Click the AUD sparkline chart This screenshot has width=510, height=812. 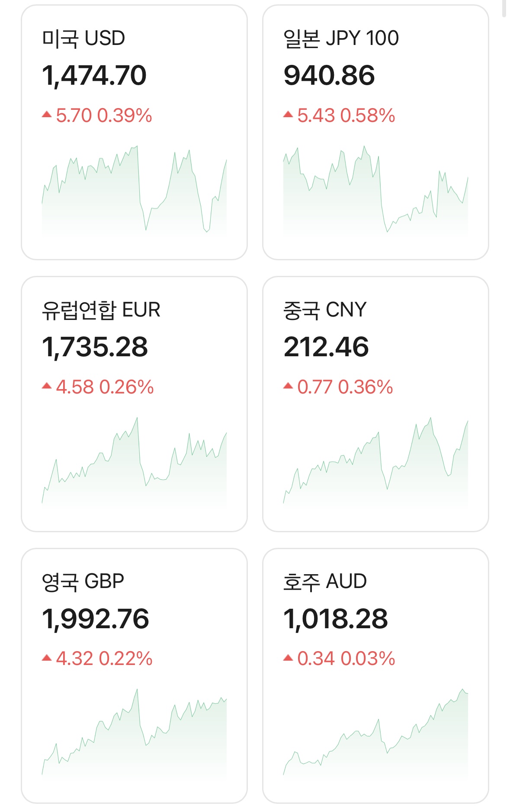pyautogui.click(x=375, y=734)
